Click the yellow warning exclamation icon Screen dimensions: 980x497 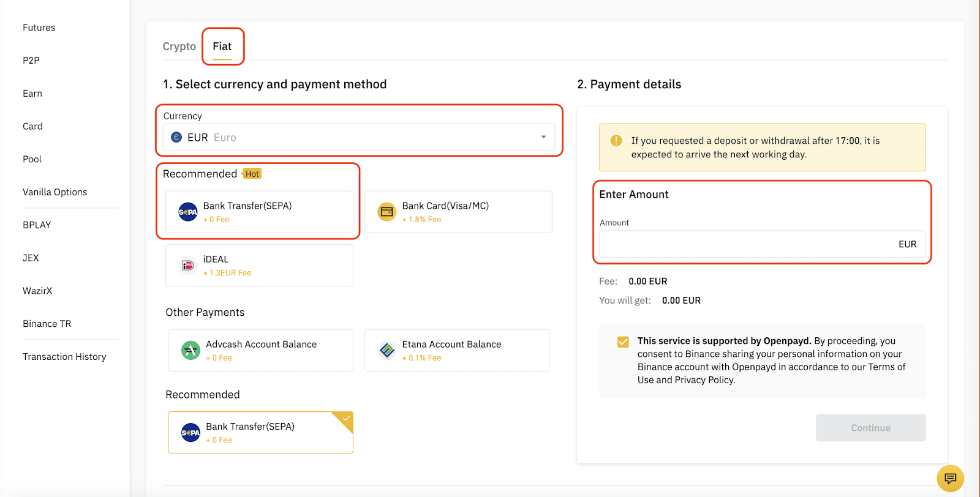[616, 140]
